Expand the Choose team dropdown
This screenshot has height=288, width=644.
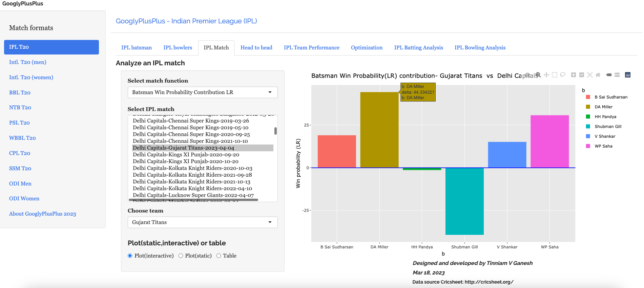coord(202,222)
